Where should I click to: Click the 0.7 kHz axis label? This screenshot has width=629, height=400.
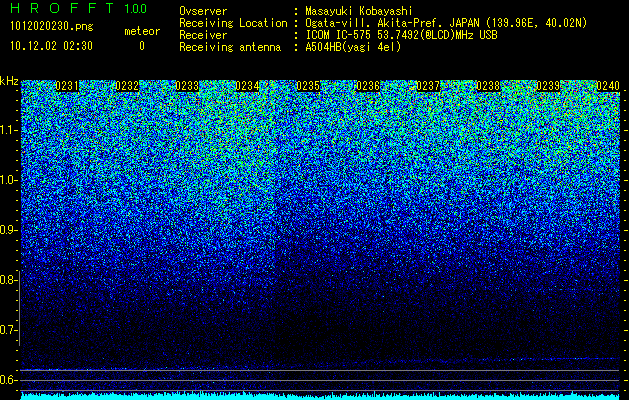click(8, 330)
